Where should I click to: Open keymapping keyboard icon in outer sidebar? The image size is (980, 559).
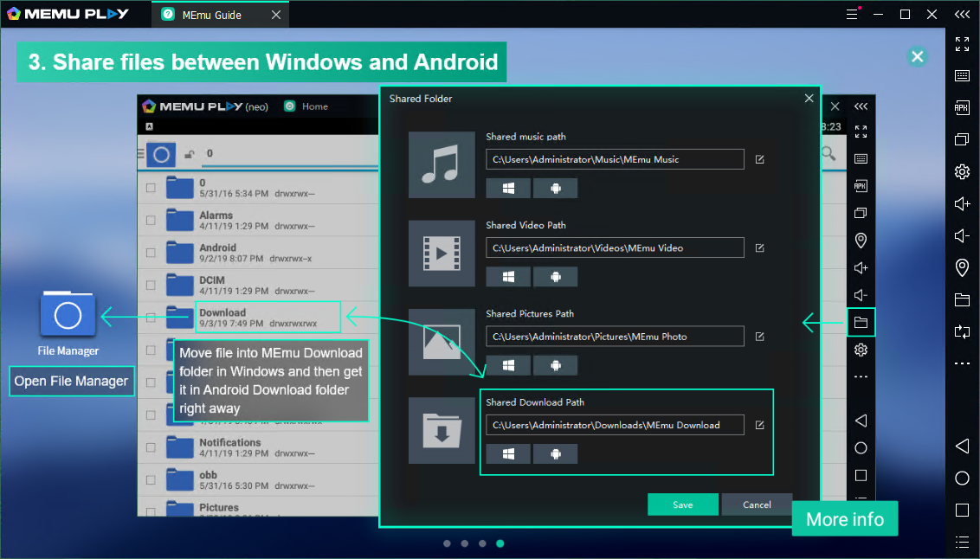coord(962,75)
